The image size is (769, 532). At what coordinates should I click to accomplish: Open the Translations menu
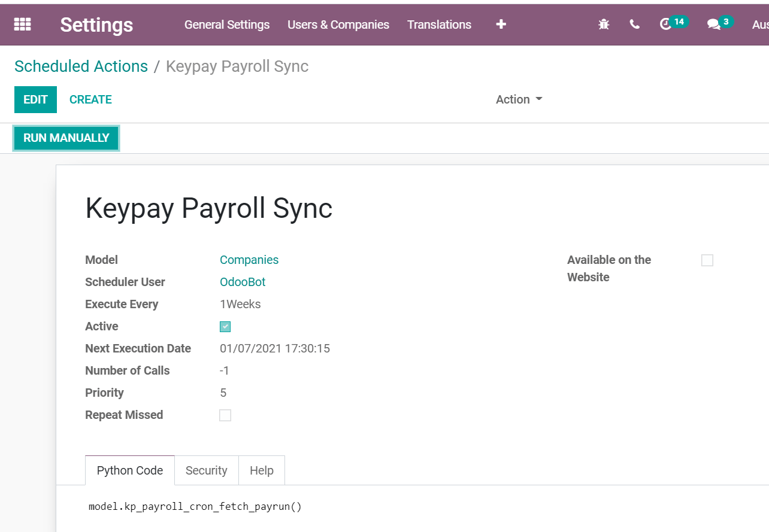pyautogui.click(x=439, y=25)
